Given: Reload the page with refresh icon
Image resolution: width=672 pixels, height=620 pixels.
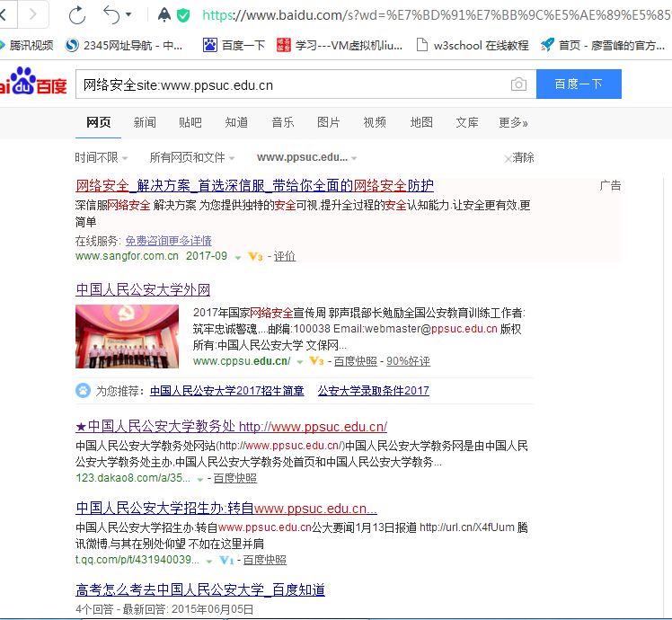Looking at the screenshot, I should [77, 15].
